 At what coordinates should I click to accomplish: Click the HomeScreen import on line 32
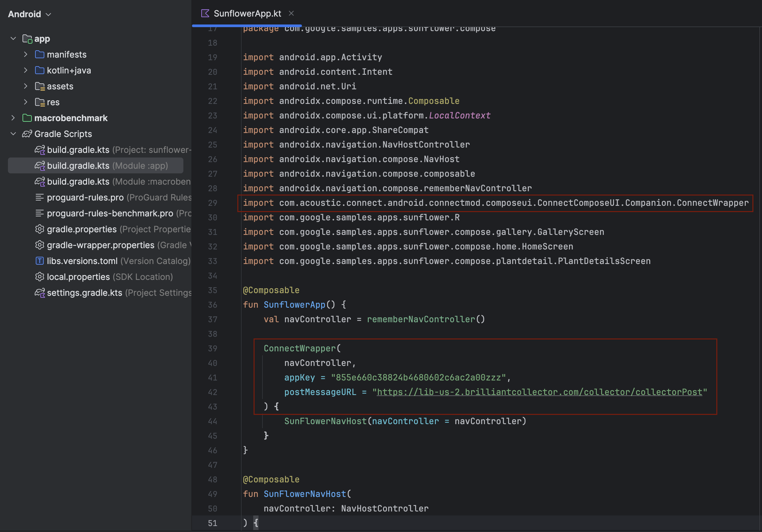408,247
